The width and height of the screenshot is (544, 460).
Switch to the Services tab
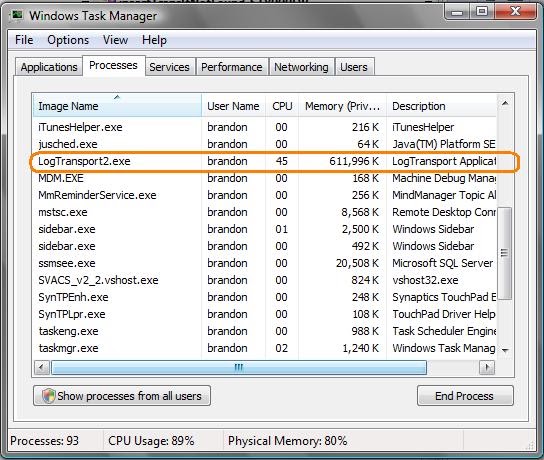tap(169, 67)
